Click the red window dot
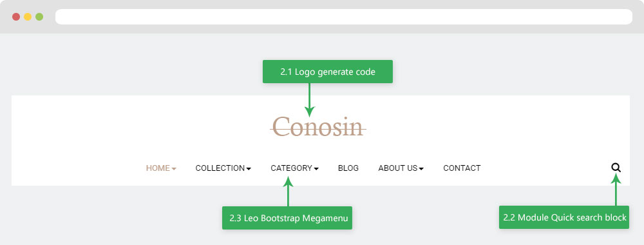The width and height of the screenshot is (644, 245). coord(16,17)
